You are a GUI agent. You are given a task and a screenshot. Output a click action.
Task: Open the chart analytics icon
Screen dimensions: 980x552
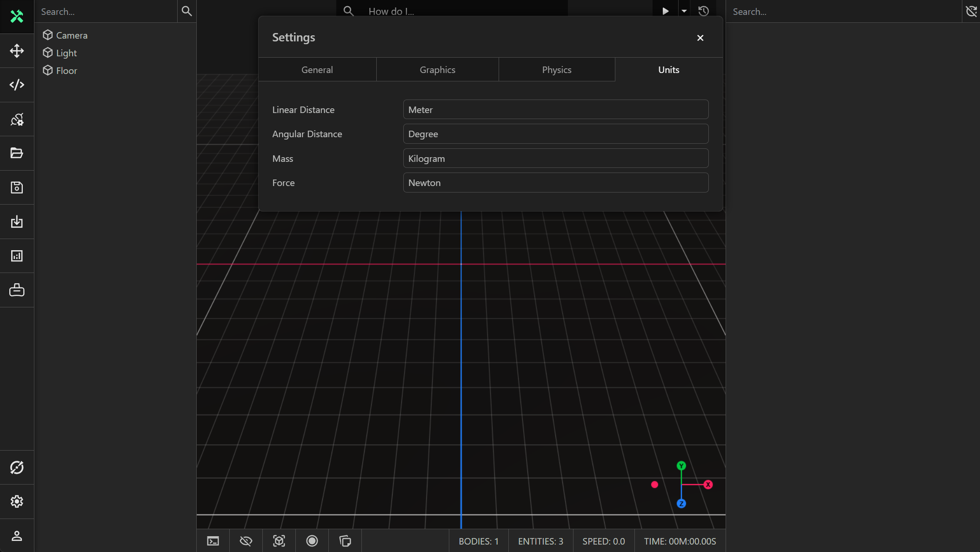click(17, 256)
